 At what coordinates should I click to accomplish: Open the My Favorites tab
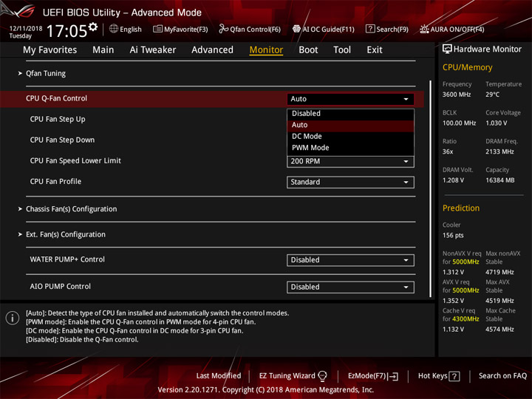[50, 50]
